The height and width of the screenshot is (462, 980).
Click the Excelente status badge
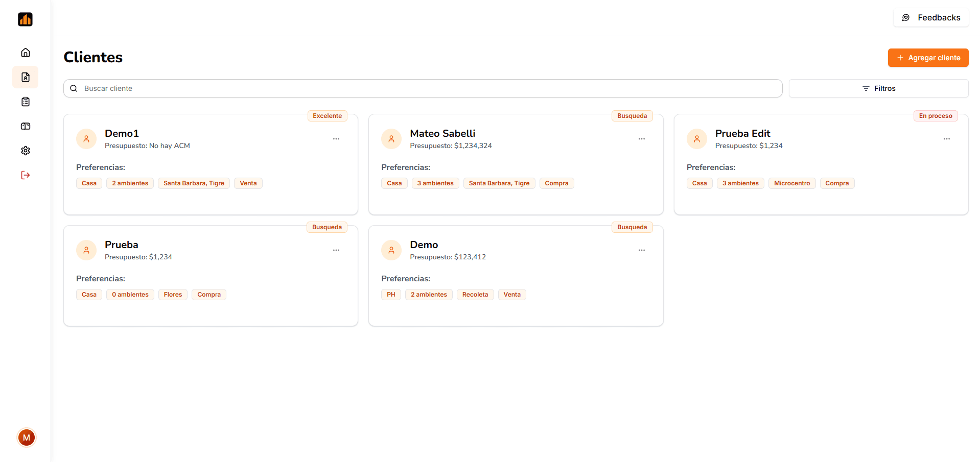pos(327,116)
